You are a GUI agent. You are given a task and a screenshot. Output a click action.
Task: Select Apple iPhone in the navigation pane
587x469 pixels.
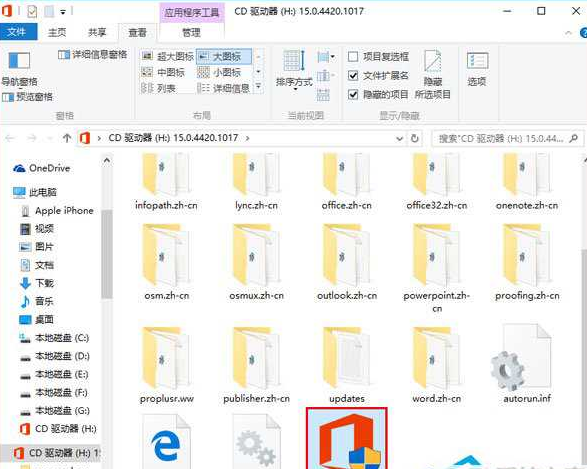click(x=57, y=211)
